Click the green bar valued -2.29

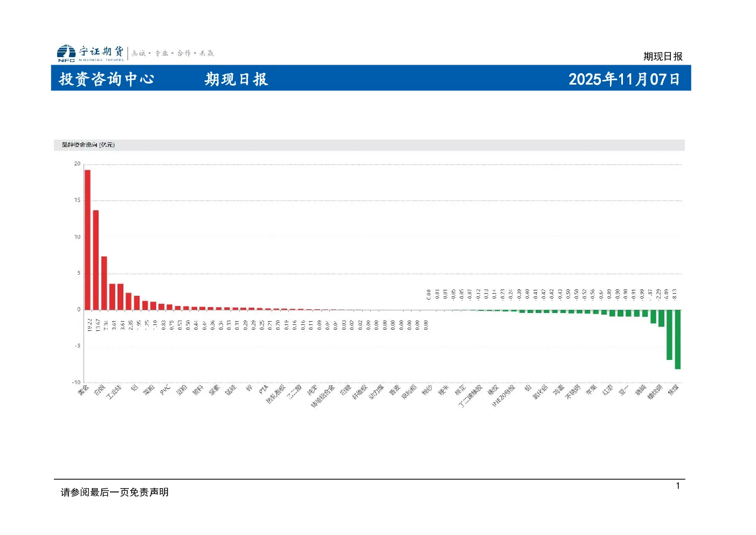coord(661,318)
